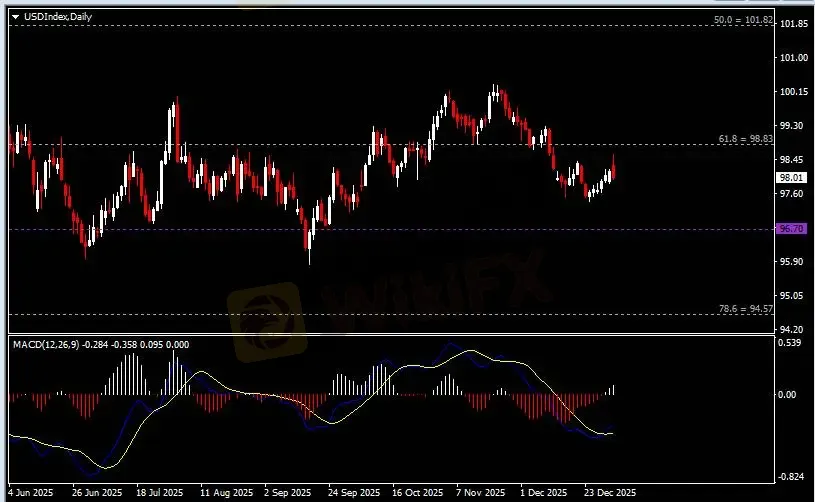Click the 101.85 price on the axis
This screenshot has width=815, height=502.
click(x=792, y=24)
